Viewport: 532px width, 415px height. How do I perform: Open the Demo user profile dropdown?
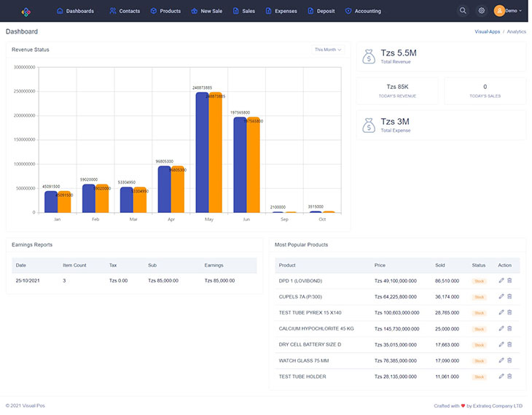[x=508, y=11]
